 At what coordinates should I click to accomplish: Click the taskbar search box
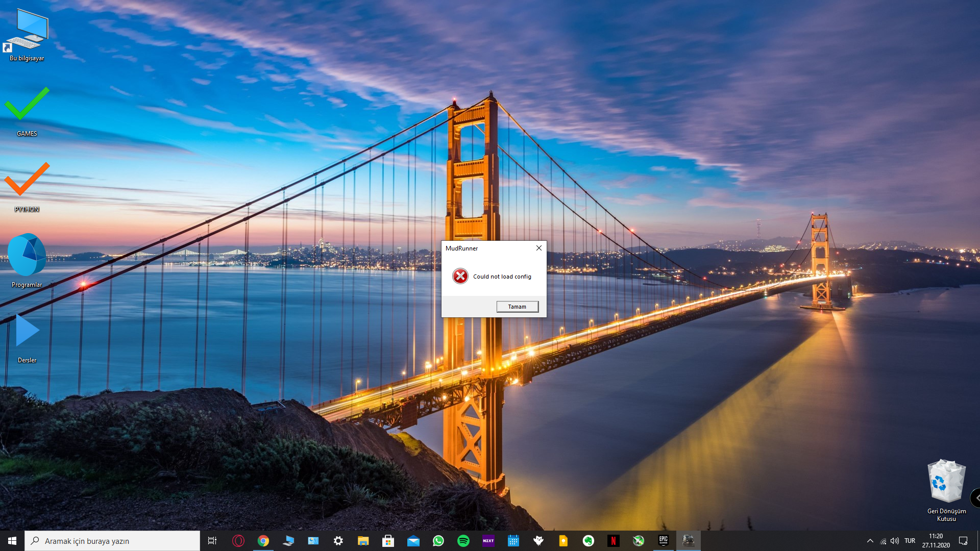[112, 541]
